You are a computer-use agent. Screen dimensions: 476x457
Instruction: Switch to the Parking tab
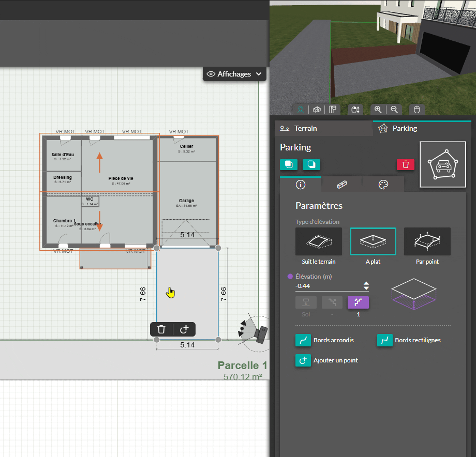point(422,128)
